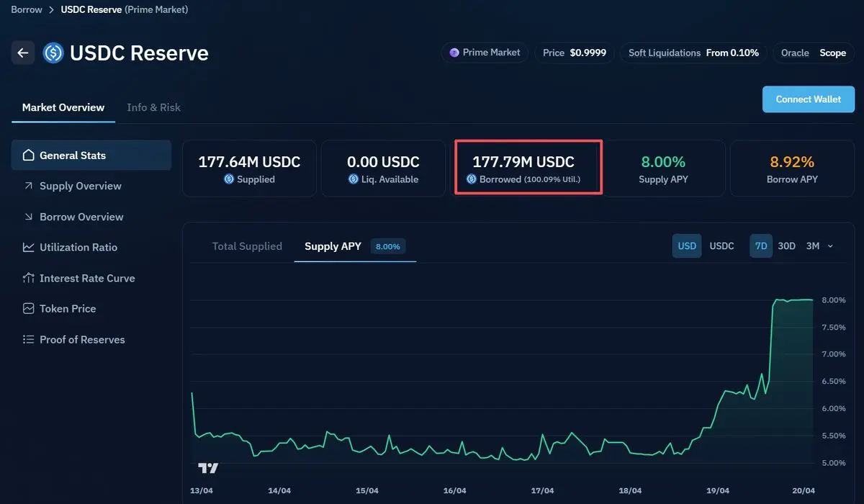Click the 16/04 date on chart axis
Screen dimensions: 864x504
click(x=454, y=490)
